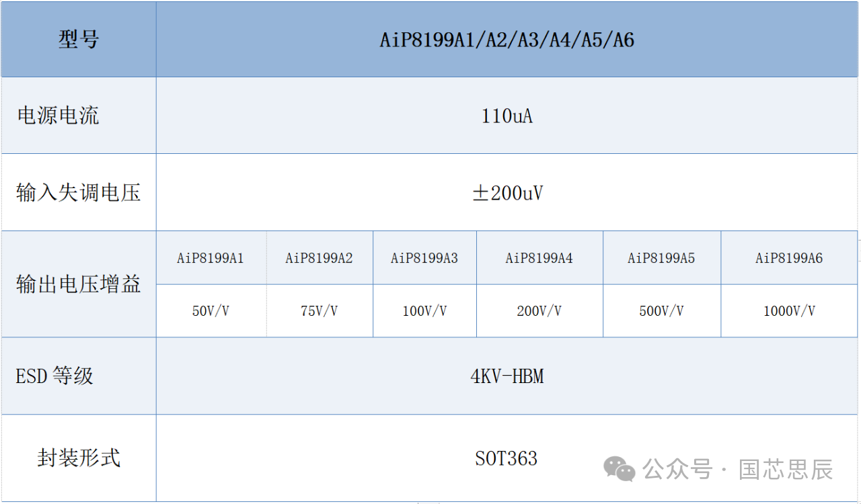Click the 110uA value cell
The height and width of the screenshot is (504, 861).
tap(507, 116)
